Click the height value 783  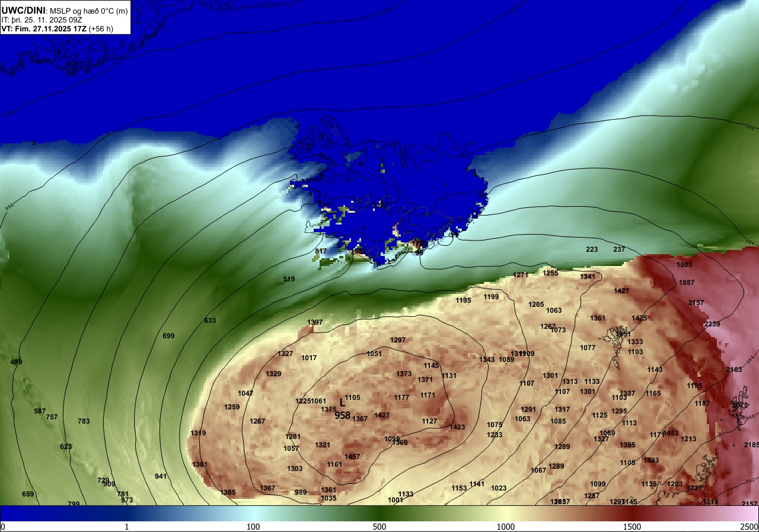84,421
